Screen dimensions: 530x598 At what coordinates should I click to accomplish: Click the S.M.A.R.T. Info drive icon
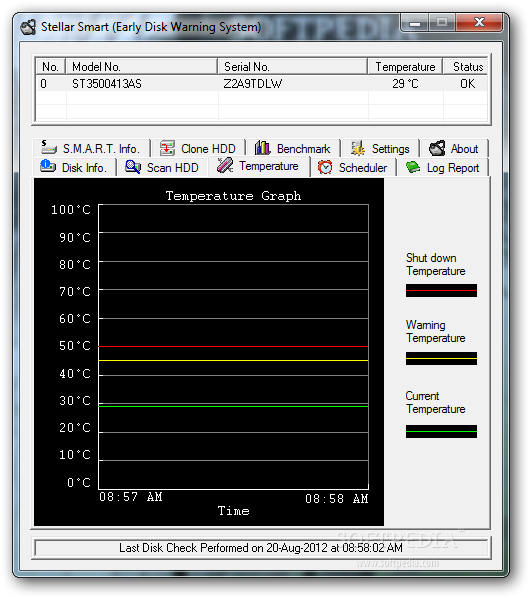tap(48, 148)
